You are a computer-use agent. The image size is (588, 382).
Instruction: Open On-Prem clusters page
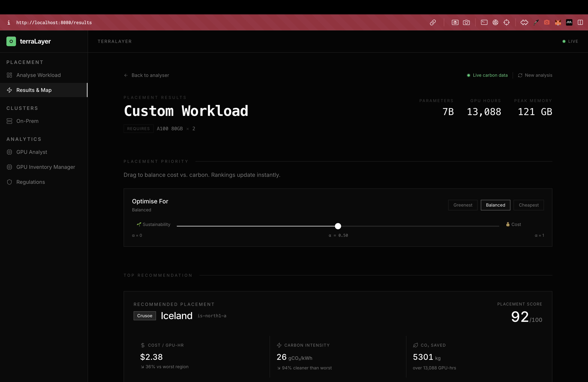tap(27, 121)
